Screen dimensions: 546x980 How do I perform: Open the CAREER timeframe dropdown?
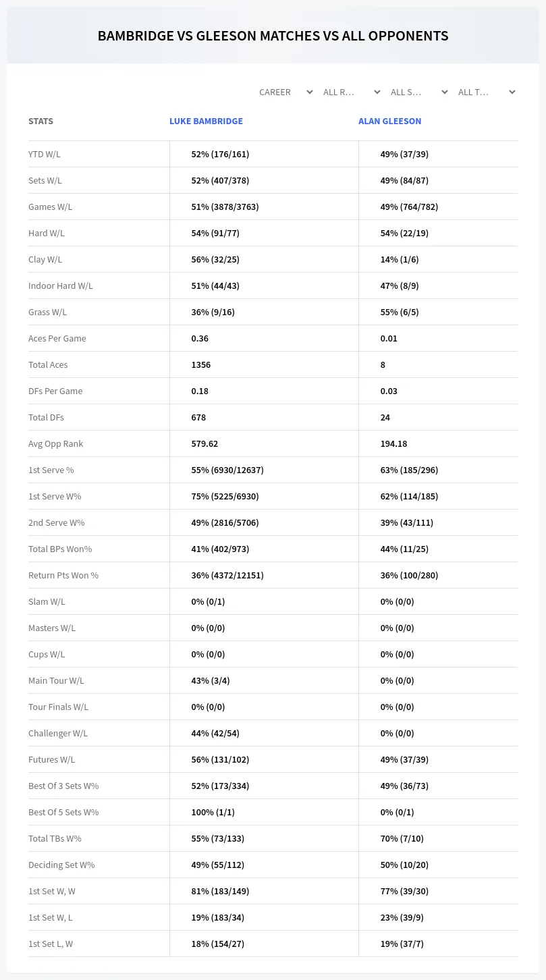(285, 92)
